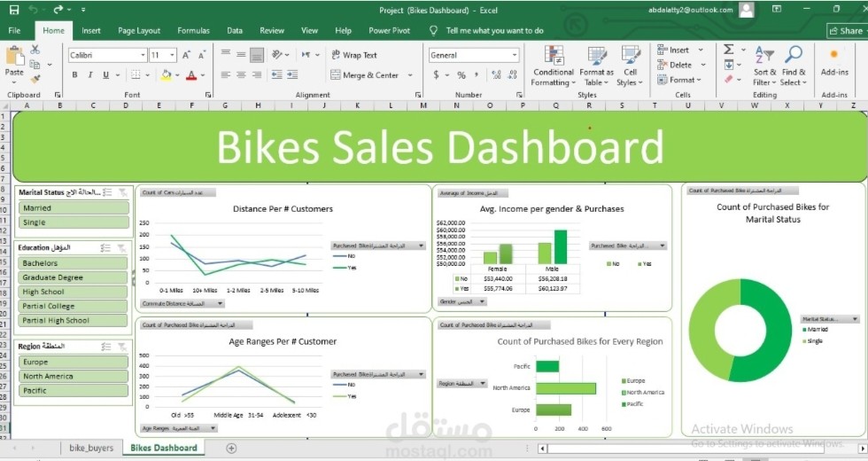Open the font size dropdown showing 11
868x461 pixels.
pyautogui.click(x=172, y=55)
